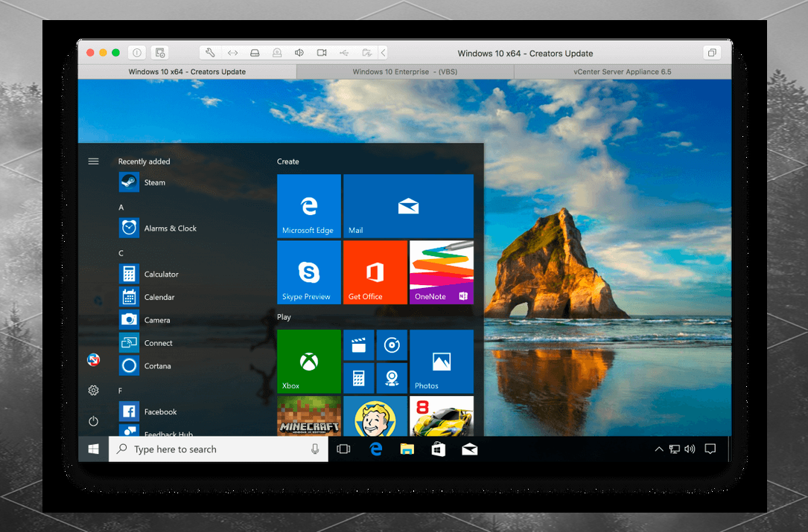The height and width of the screenshot is (532, 808).
Task: Click the Power button in Start menu
Action: click(x=93, y=421)
